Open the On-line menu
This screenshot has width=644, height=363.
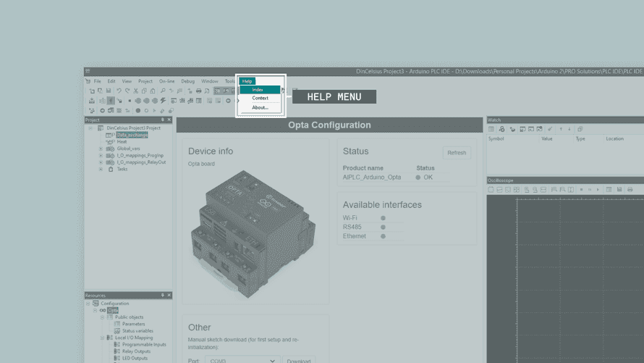point(166,81)
